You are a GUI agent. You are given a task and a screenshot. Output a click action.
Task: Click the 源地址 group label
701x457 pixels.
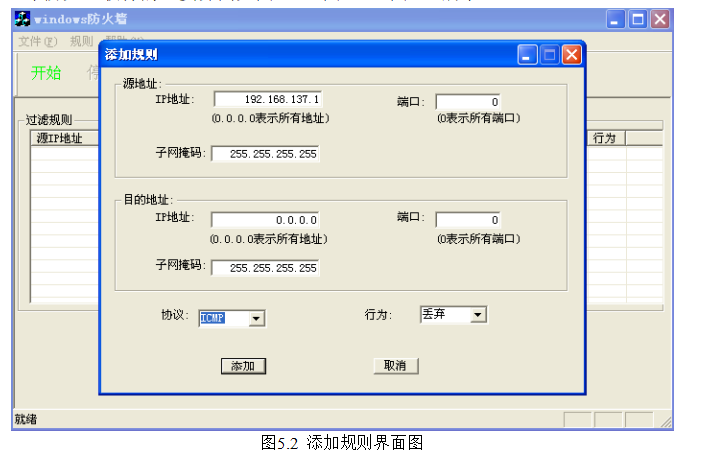pyautogui.click(x=142, y=84)
